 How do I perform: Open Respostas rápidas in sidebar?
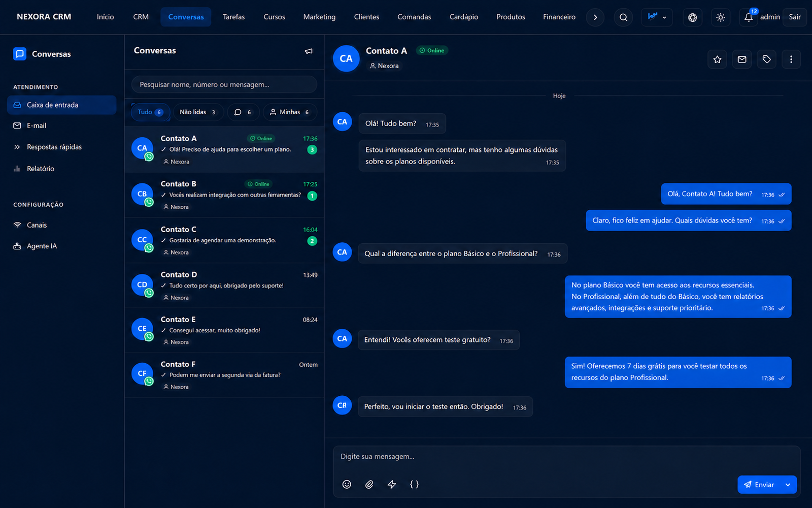click(62, 147)
